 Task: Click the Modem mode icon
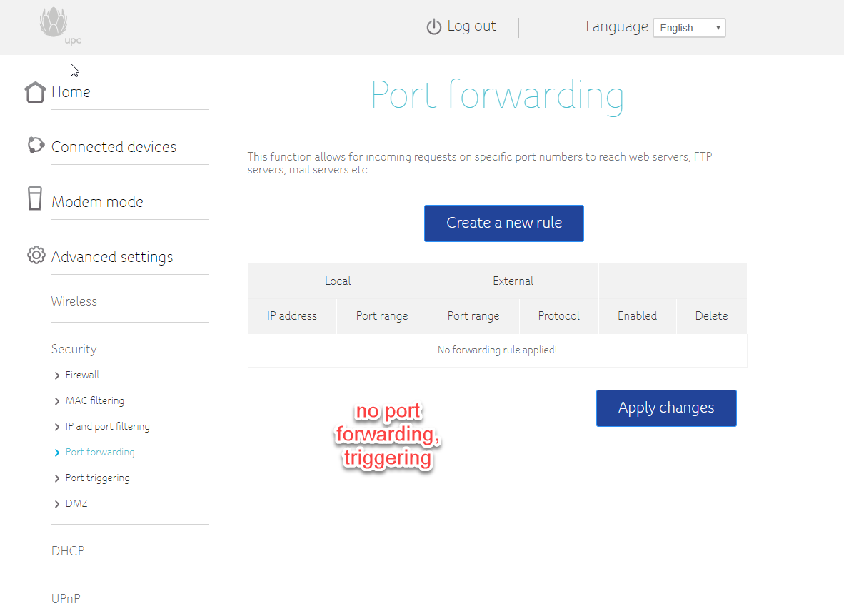pos(35,199)
